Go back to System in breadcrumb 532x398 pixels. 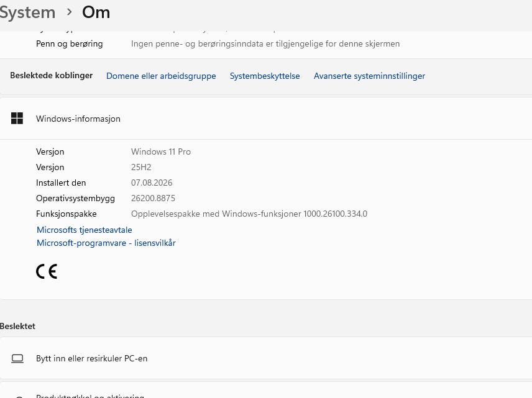(x=27, y=12)
